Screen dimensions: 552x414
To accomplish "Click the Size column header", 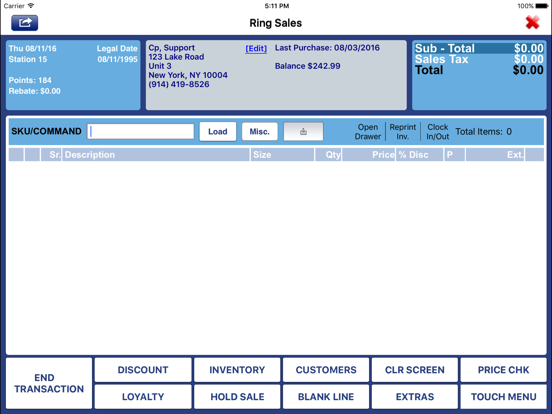I will click(282, 155).
